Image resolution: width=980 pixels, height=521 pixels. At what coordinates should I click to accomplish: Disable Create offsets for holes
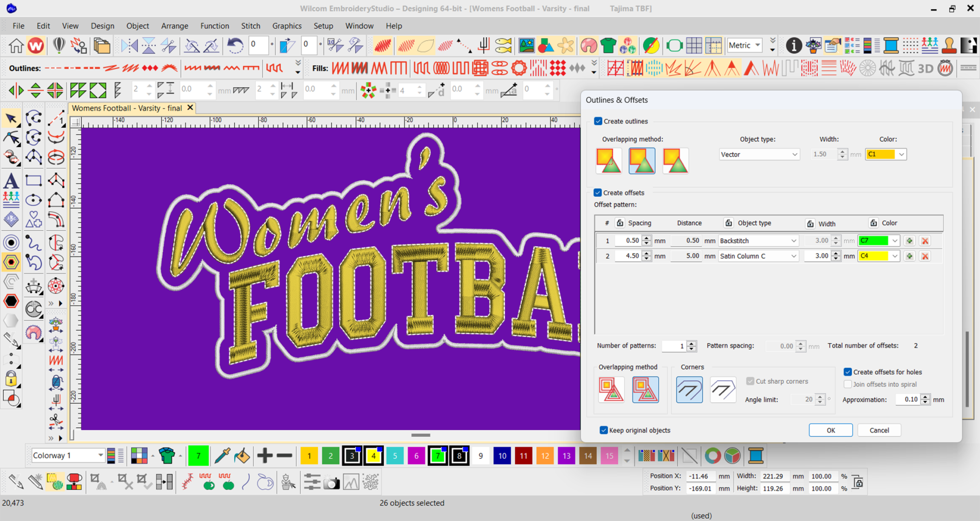pos(848,372)
